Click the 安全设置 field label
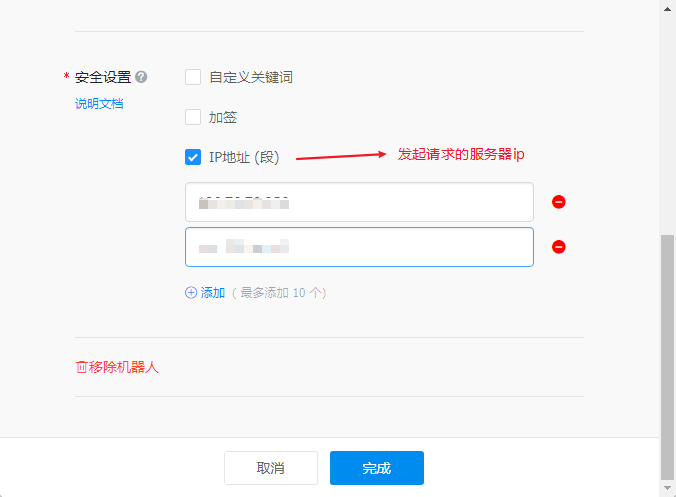 point(103,78)
